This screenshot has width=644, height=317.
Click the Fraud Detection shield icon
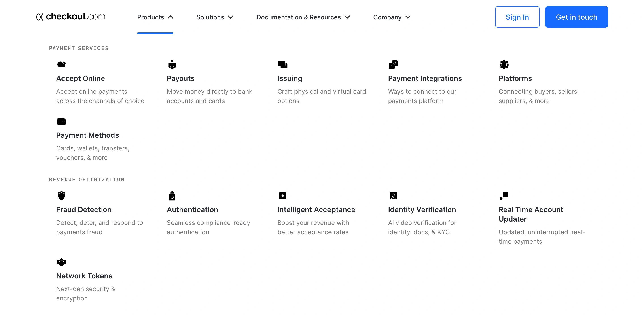(x=61, y=196)
